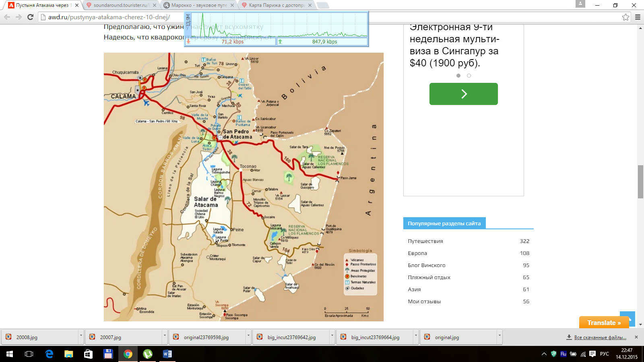Open the floppy disk app on taskbar
Image resolution: width=644 pixels, height=362 pixels.
point(108,354)
